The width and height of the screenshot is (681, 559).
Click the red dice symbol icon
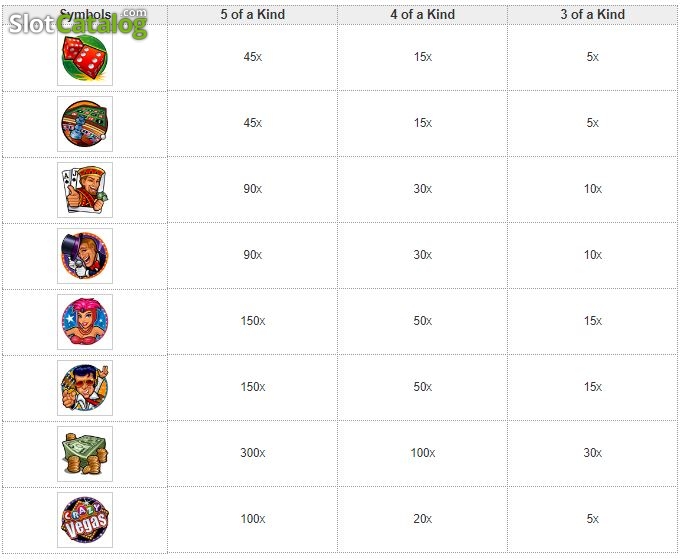85,58
